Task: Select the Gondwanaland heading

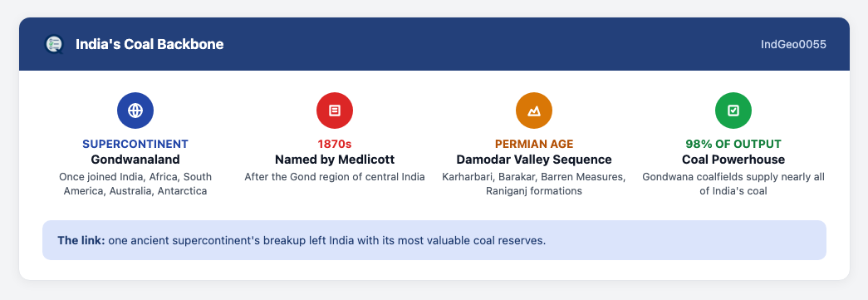Action: 135,160
